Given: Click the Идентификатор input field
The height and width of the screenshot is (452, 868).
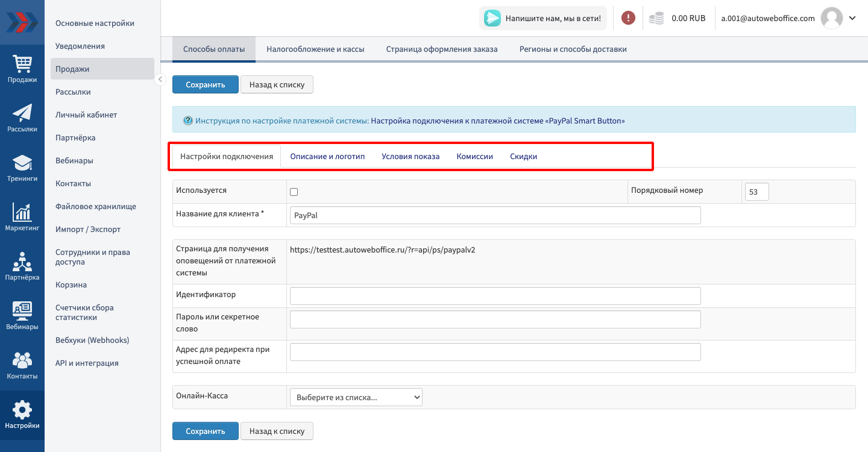Looking at the screenshot, I should click(495, 295).
